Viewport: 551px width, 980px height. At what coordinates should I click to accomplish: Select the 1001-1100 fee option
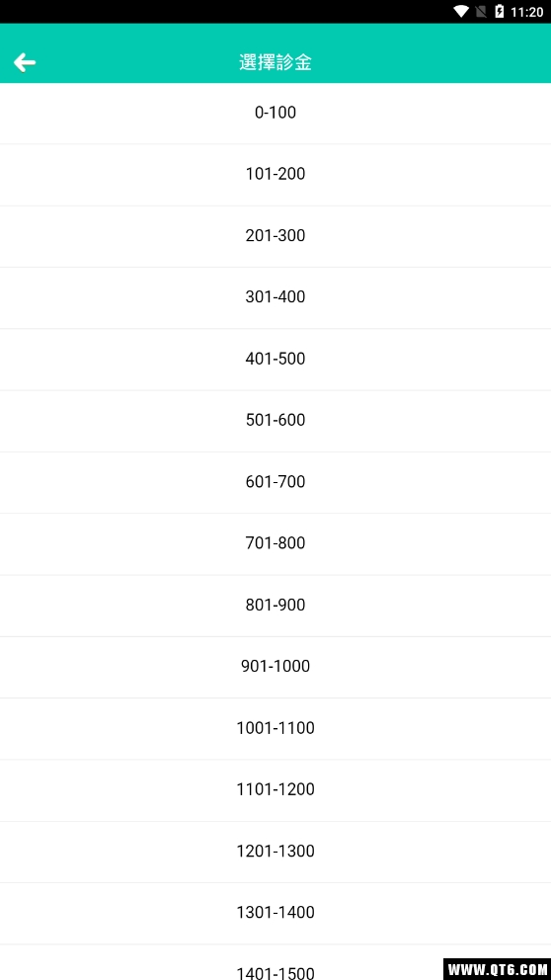(275, 729)
